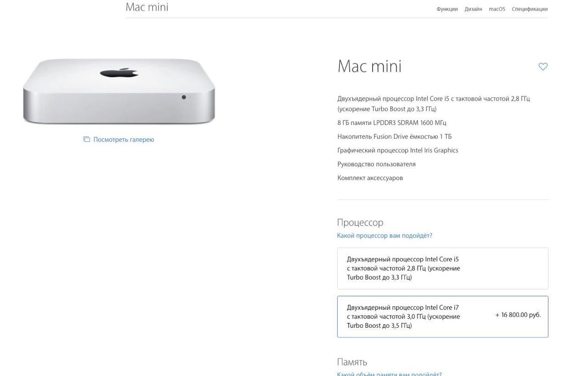This screenshot has width=588, height=376.
Task: Click the large Mac mini product heading
Action: 369,66
